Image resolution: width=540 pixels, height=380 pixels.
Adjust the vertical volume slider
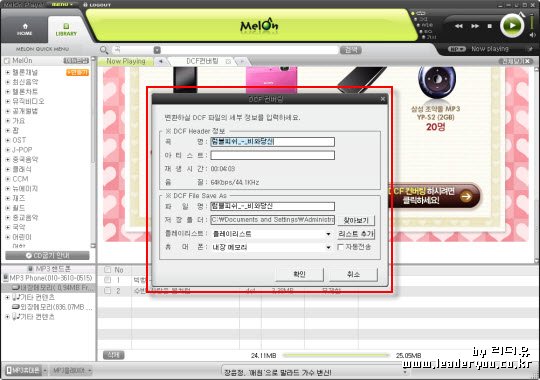(532, 23)
